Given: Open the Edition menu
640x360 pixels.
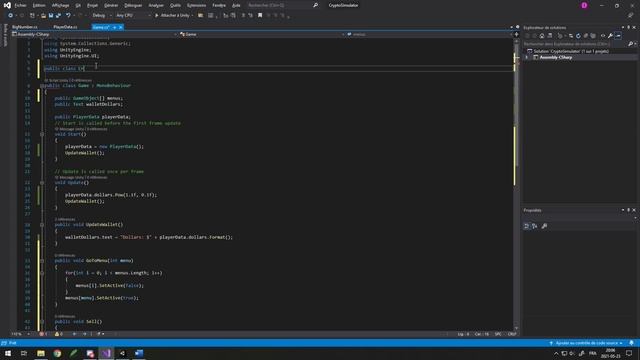Looking at the screenshot, I should pyautogui.click(x=39, y=5).
